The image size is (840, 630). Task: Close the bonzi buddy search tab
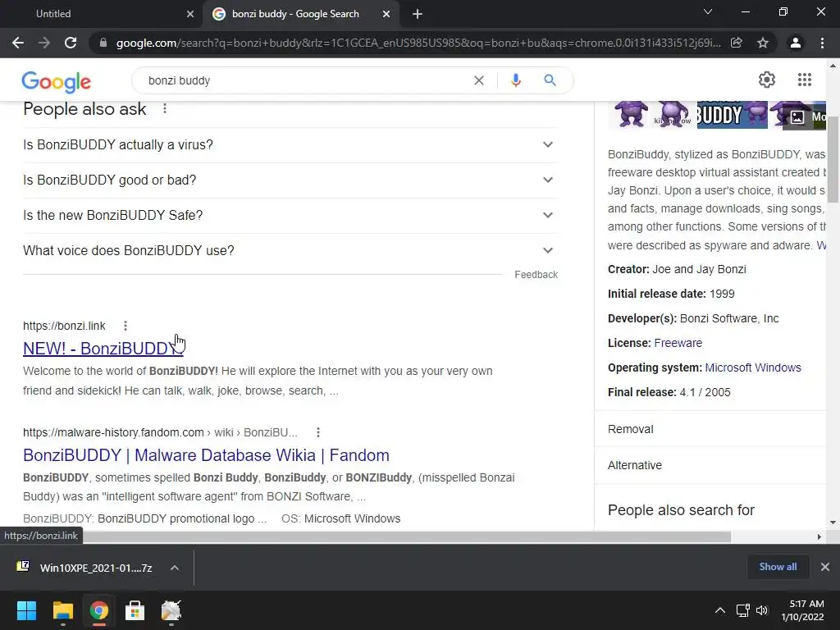(386, 14)
